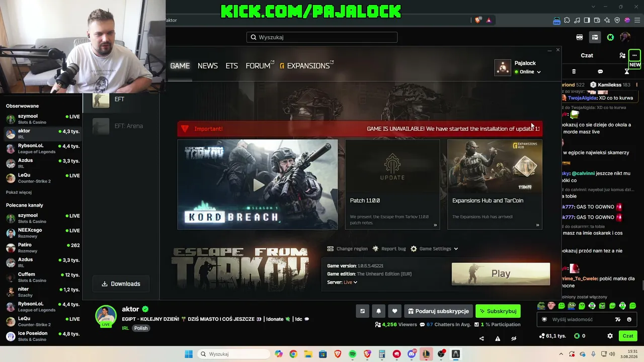The height and width of the screenshot is (362, 644).
Task: Toggle the follow heart button
Action: pyautogui.click(x=394, y=311)
